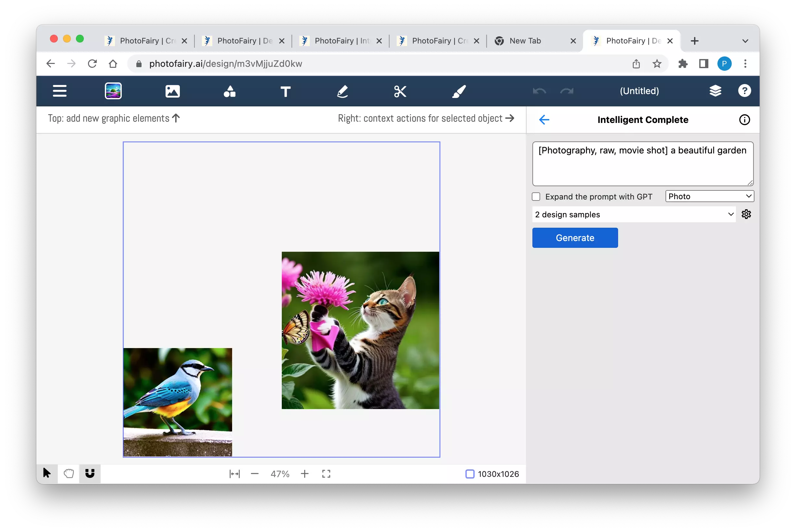796x532 pixels.
Task: Select the arrow pointer tool
Action: tap(47, 473)
